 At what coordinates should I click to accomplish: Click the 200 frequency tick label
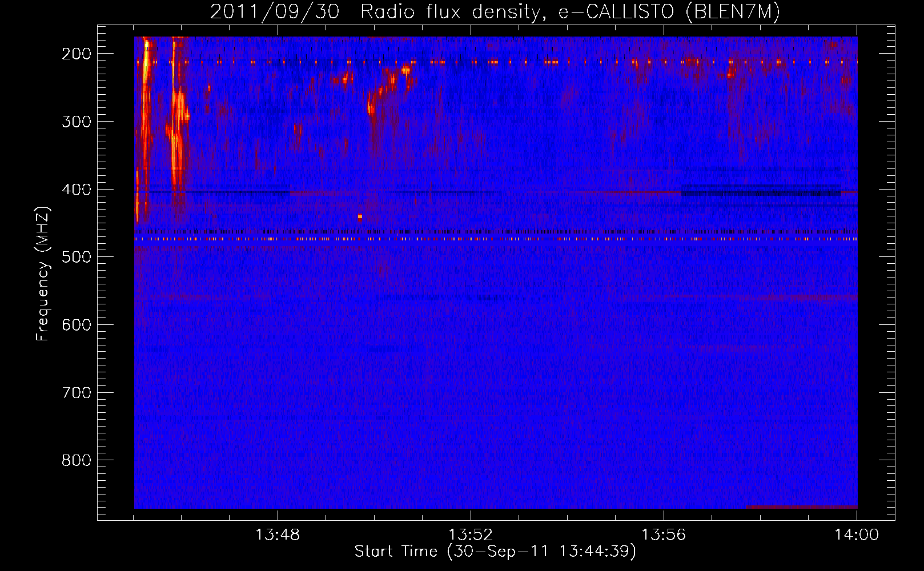[77, 54]
